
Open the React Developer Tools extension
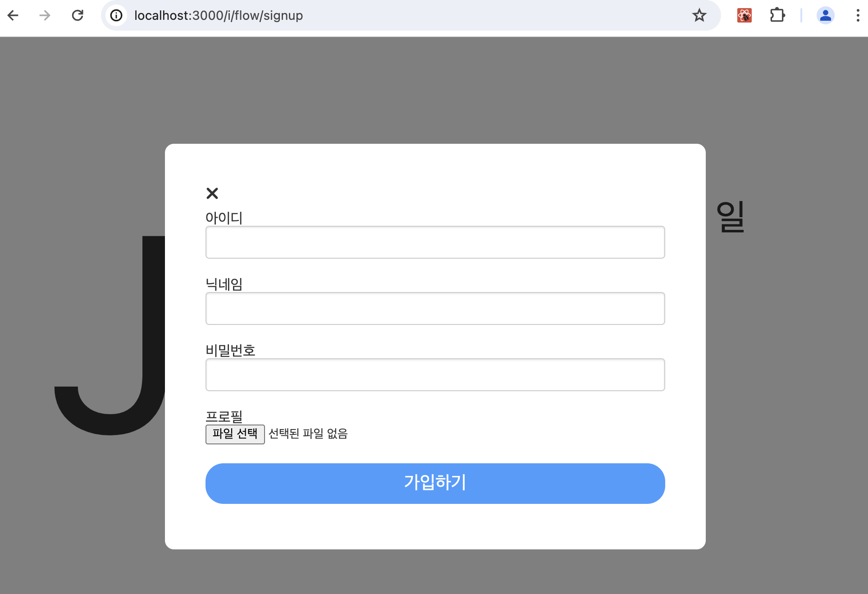point(744,15)
